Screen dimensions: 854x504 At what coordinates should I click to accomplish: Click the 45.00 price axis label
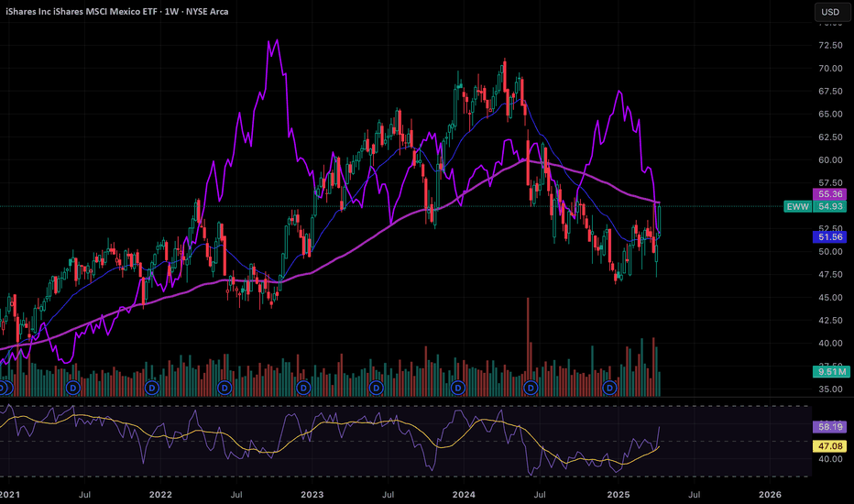[830, 298]
